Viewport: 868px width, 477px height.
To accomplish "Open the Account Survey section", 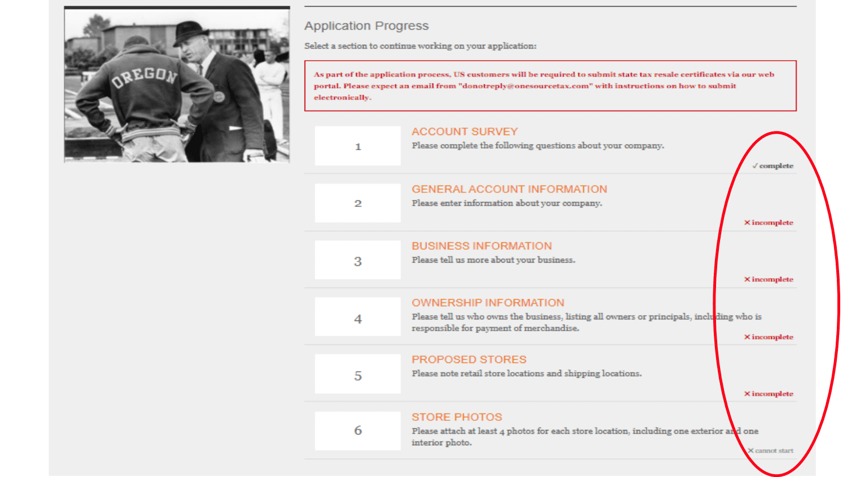I will 464,131.
